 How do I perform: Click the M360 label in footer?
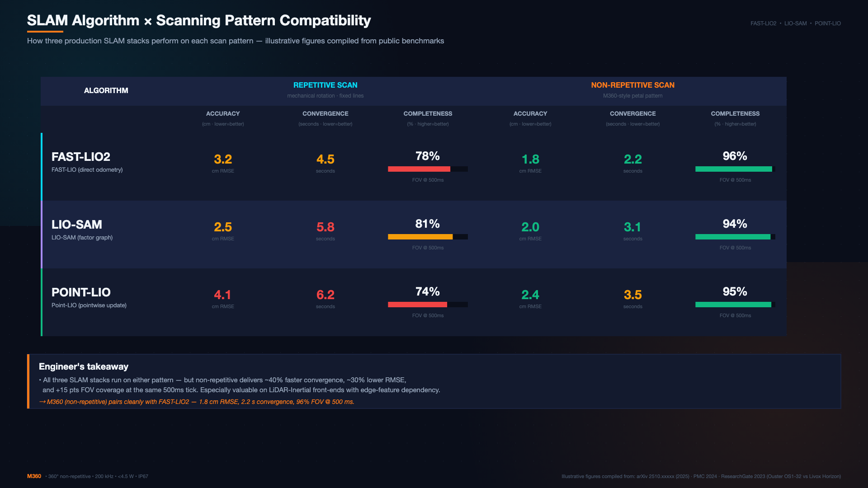[34, 476]
